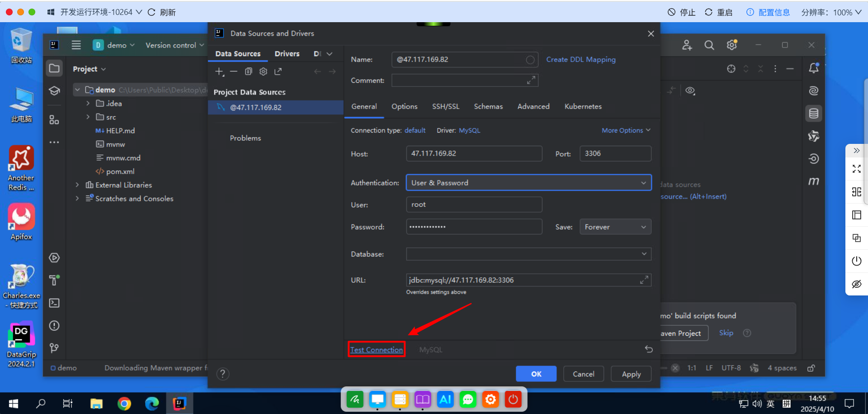Open the hidden tabs dropdown beside Drivers
This screenshot has height=414, width=868.
tap(330, 54)
